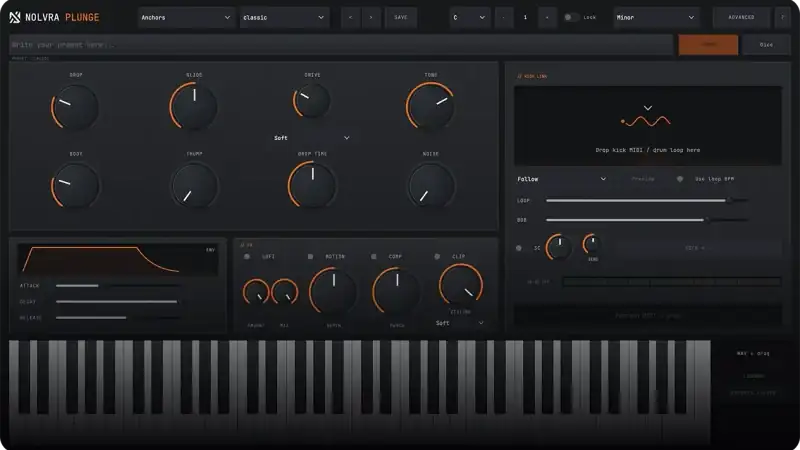Image resolution: width=800 pixels, height=450 pixels.
Task: Click the down chevron above the waveform
Action: click(647, 108)
